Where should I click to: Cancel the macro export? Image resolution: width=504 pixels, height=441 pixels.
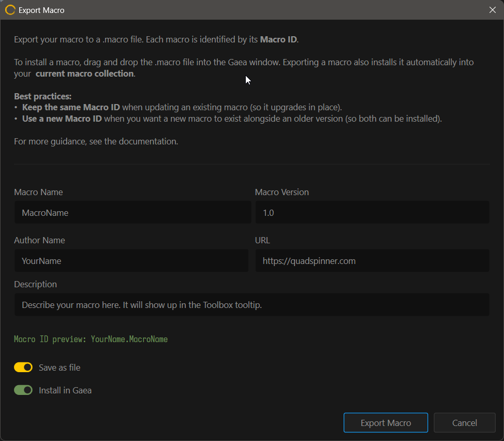pyautogui.click(x=465, y=423)
